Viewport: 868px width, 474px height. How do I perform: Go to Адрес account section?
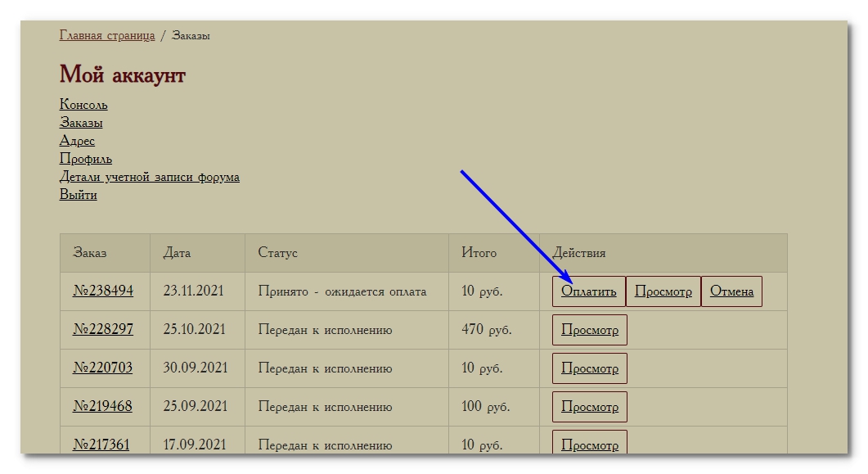77,141
